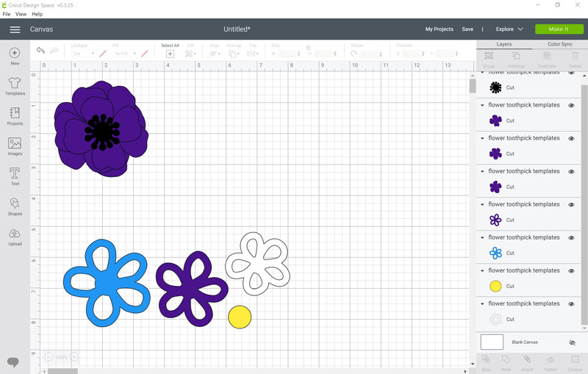Click the green Make It button

(559, 29)
